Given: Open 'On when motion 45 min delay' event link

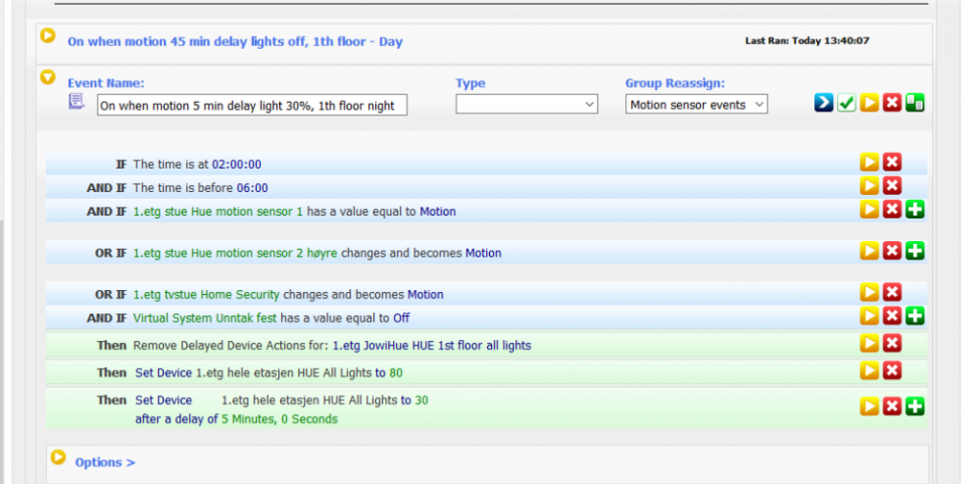Looking at the screenshot, I should point(235,42).
